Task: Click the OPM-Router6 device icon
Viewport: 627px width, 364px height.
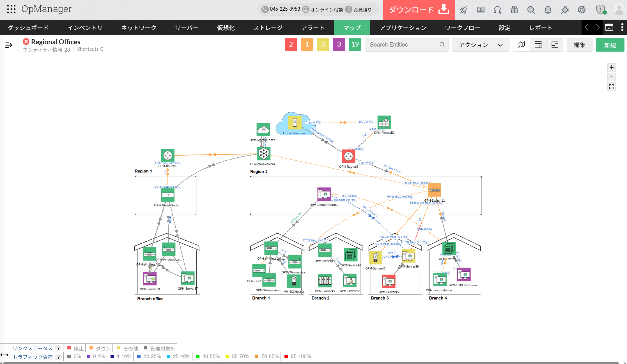Action: tap(168, 155)
